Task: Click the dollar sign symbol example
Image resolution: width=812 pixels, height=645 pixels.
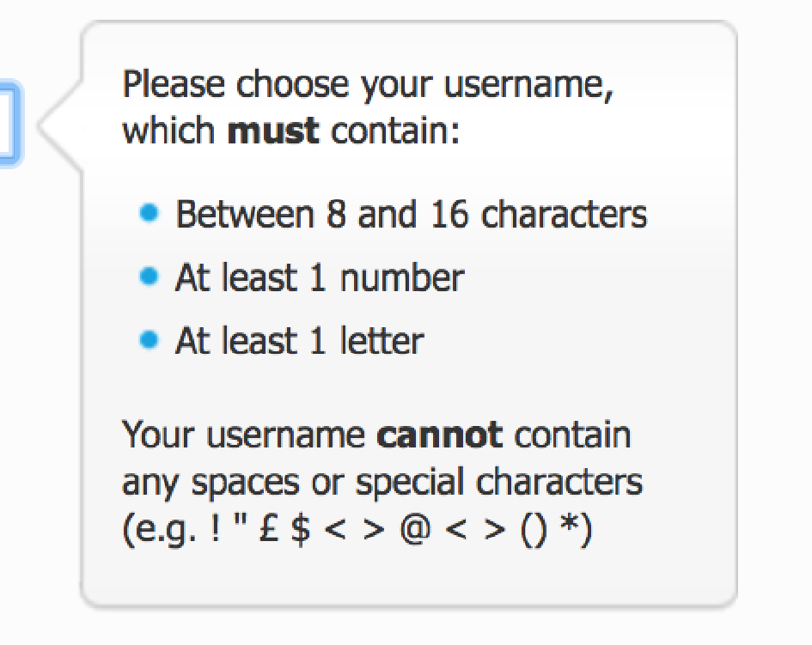Action: click(300, 529)
